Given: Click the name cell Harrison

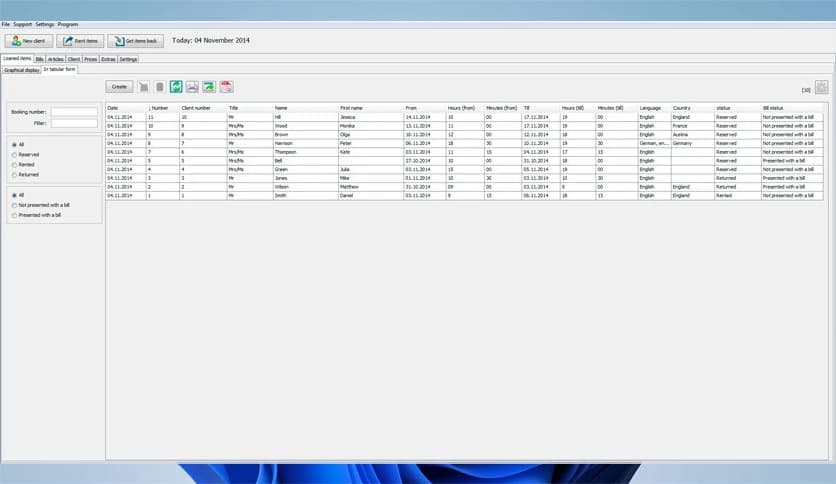Looking at the screenshot, I should pos(306,143).
